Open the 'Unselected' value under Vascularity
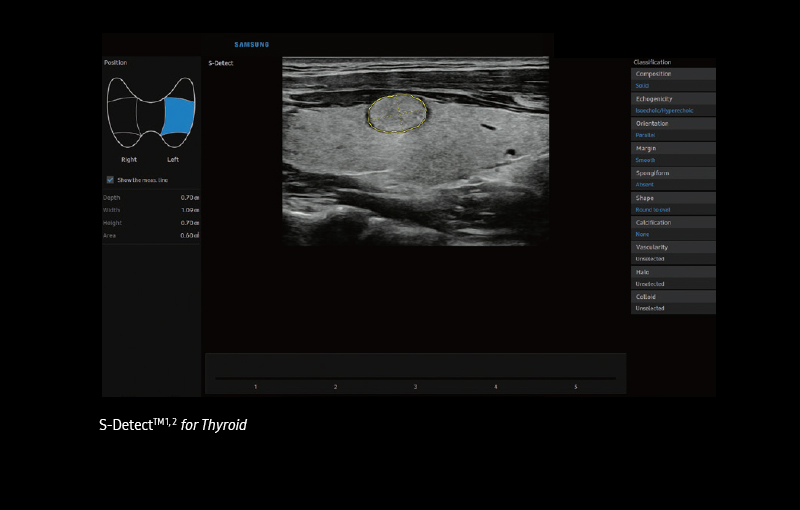Viewport: 800px width, 510px height. point(673,259)
